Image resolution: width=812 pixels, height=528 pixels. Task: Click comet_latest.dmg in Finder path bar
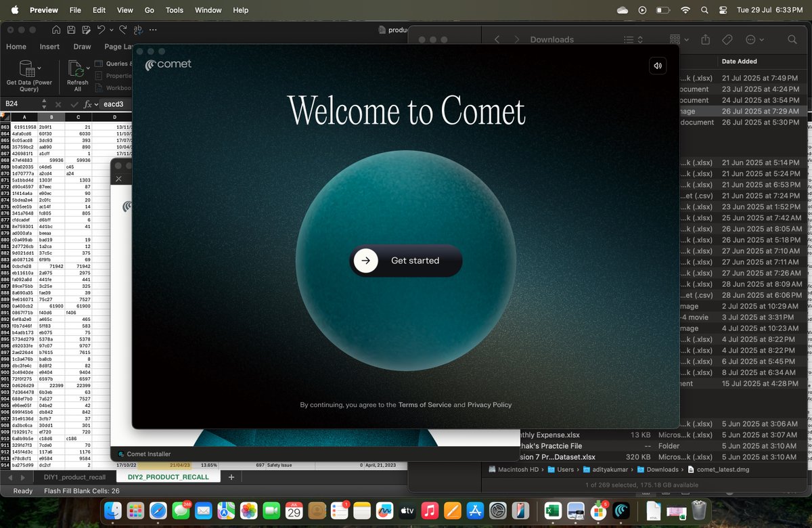(718, 469)
